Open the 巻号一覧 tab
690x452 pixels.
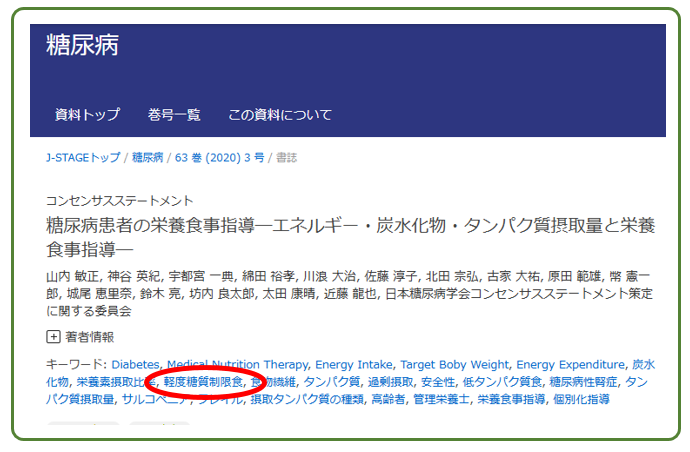[174, 115]
